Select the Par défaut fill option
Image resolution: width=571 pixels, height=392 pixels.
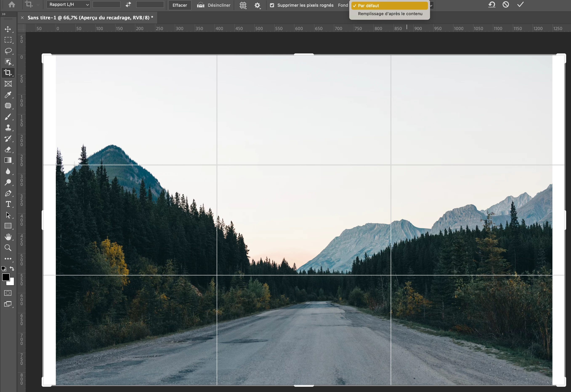(x=389, y=5)
